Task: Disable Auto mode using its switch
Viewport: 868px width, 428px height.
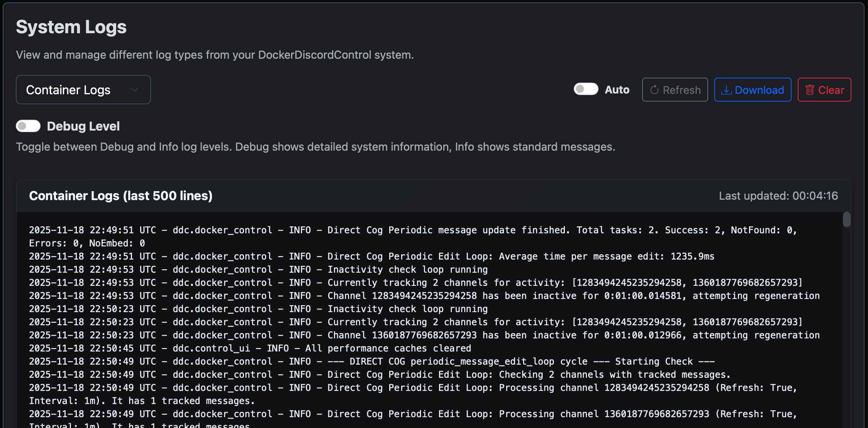Action: click(586, 89)
